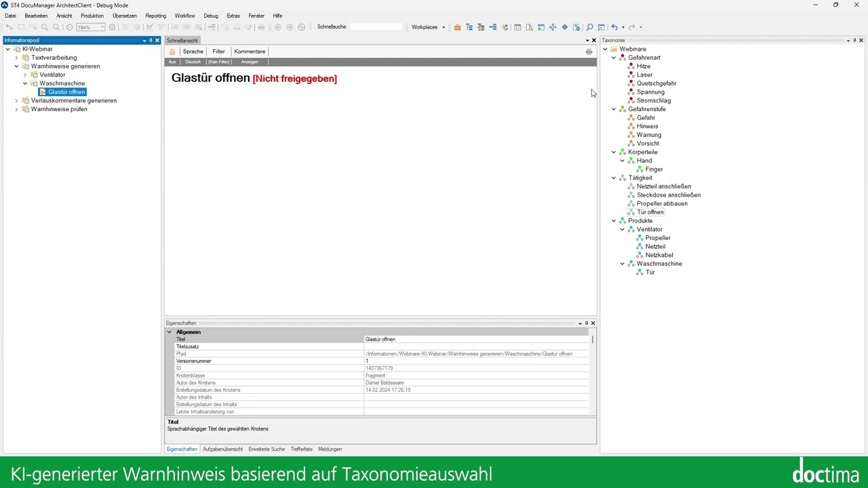Open the Produktion menu
868x488 pixels.
coord(92,16)
